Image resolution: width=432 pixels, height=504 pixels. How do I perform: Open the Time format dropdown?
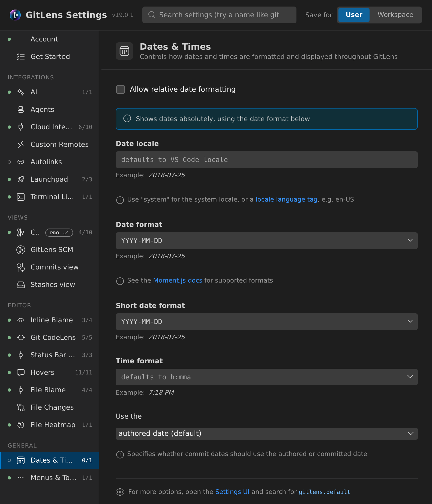point(267,377)
